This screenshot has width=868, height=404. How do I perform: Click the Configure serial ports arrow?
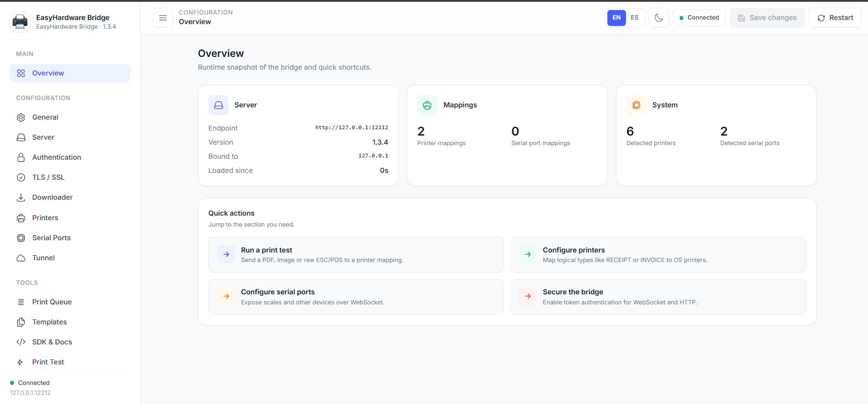(226, 296)
